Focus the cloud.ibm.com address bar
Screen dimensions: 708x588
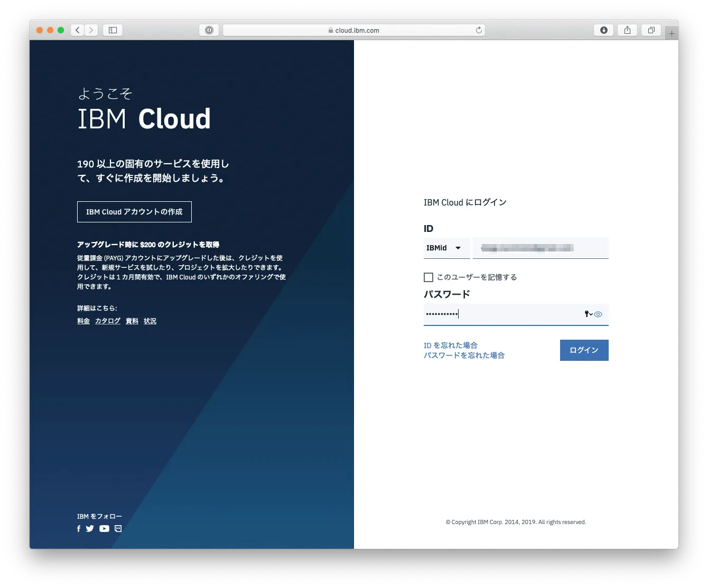[x=354, y=30]
